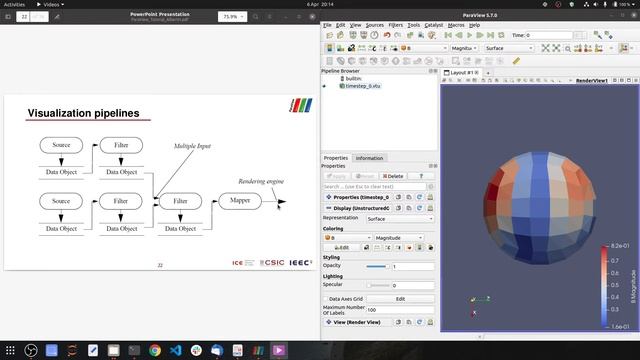The width and height of the screenshot is (640, 360).
Task: Click the Redo icon in ParaView toolbar
Action: 398,36
